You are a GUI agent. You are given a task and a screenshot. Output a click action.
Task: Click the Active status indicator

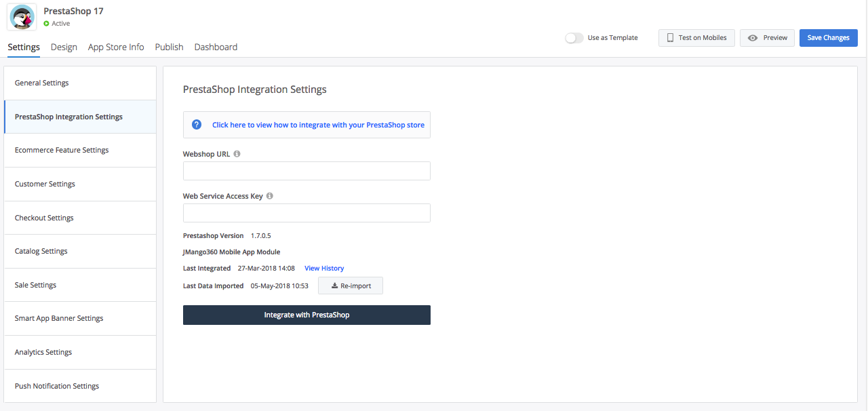[57, 24]
